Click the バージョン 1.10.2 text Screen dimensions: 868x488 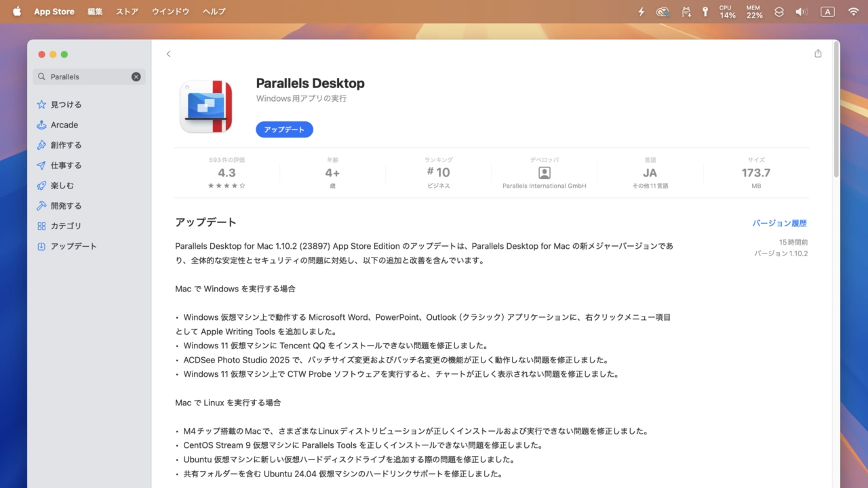point(781,253)
